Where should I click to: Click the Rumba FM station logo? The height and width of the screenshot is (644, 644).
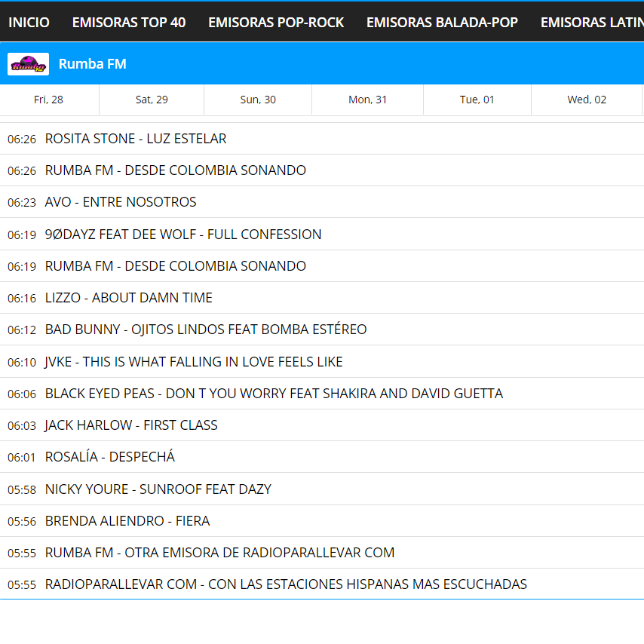[x=28, y=64]
